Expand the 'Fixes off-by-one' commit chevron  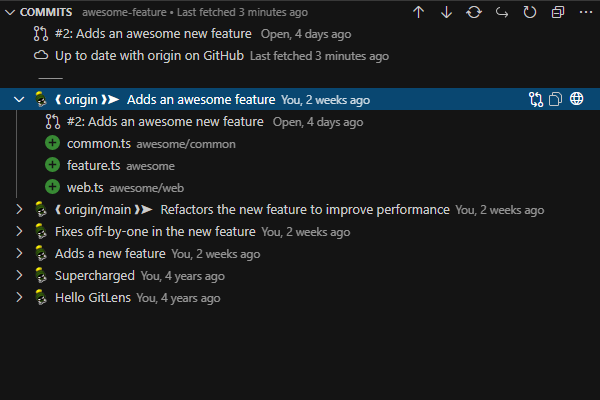(x=19, y=232)
